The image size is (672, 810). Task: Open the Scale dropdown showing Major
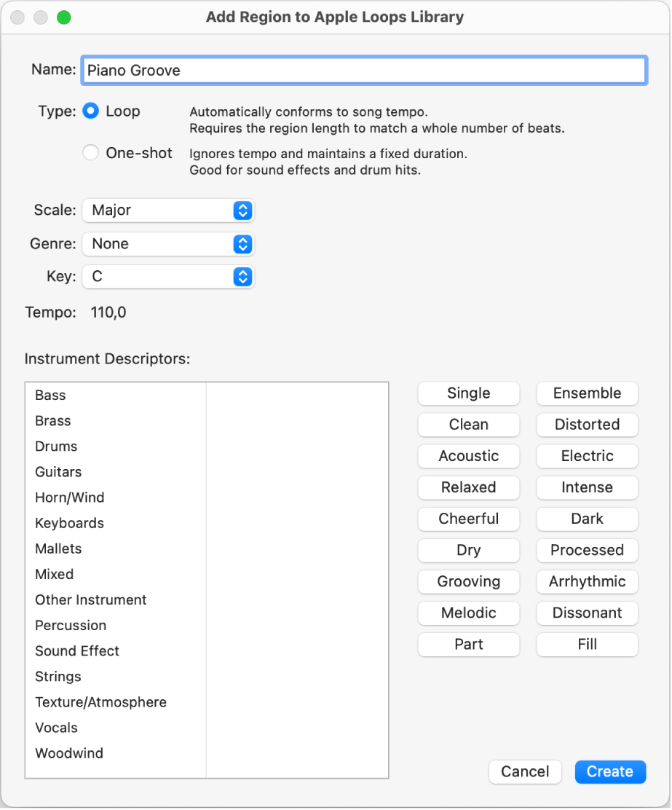pyautogui.click(x=168, y=210)
